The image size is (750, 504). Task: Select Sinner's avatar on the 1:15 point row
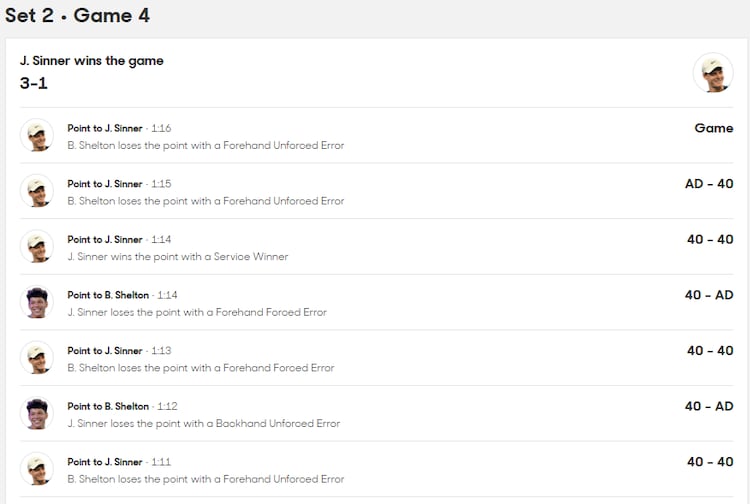37,191
